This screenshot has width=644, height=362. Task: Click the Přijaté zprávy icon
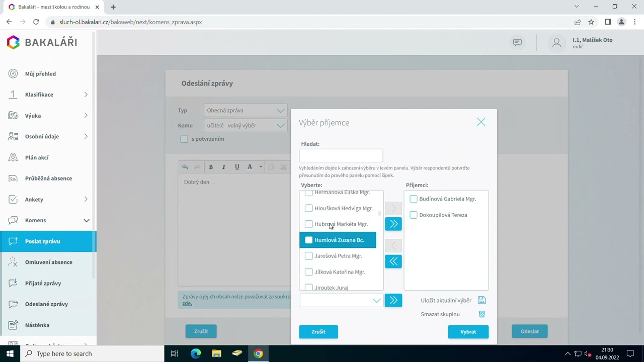point(13,283)
